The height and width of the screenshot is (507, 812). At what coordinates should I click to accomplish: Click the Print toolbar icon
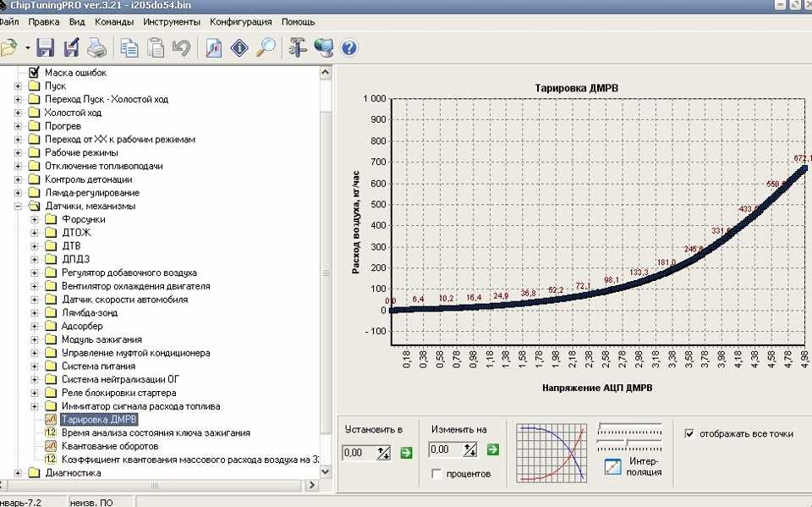click(x=96, y=47)
